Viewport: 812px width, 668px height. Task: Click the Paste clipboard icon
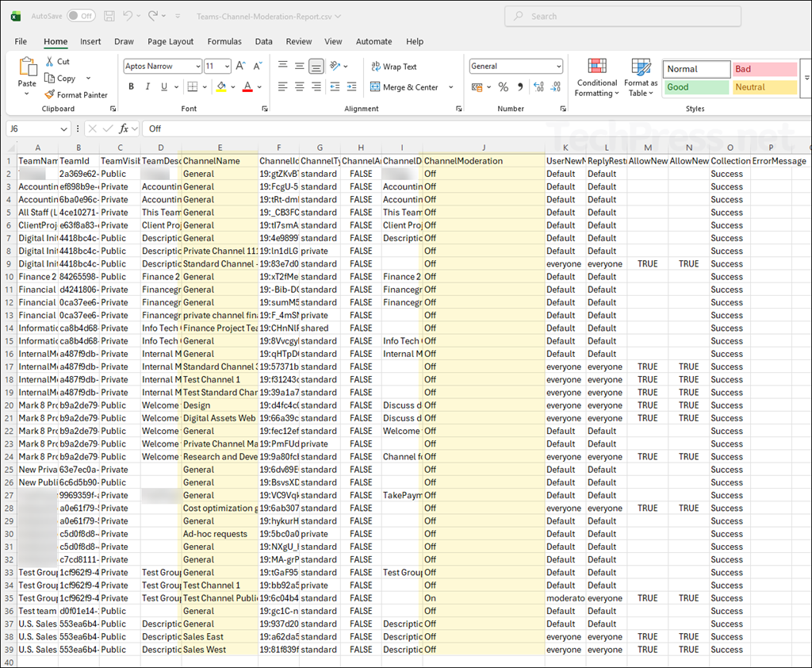tap(27, 68)
